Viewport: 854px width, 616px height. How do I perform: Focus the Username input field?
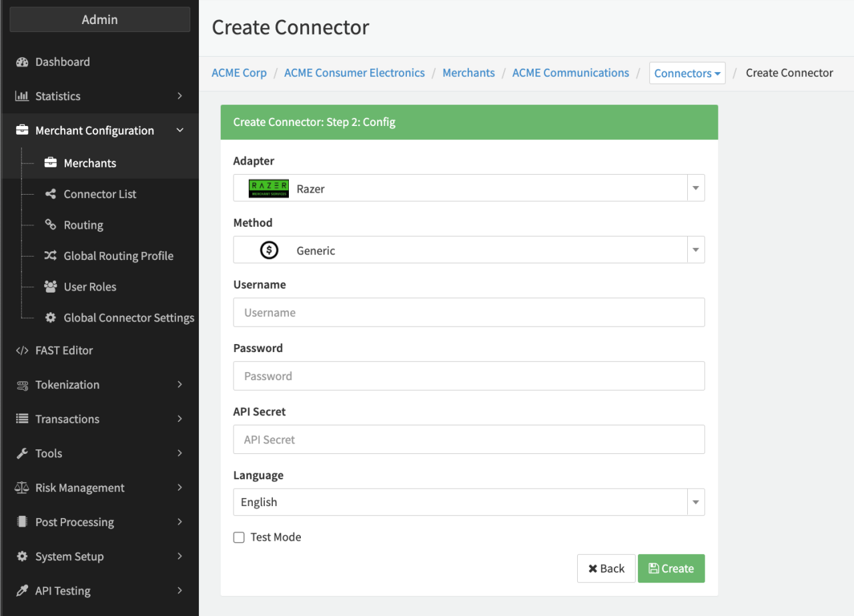(469, 312)
